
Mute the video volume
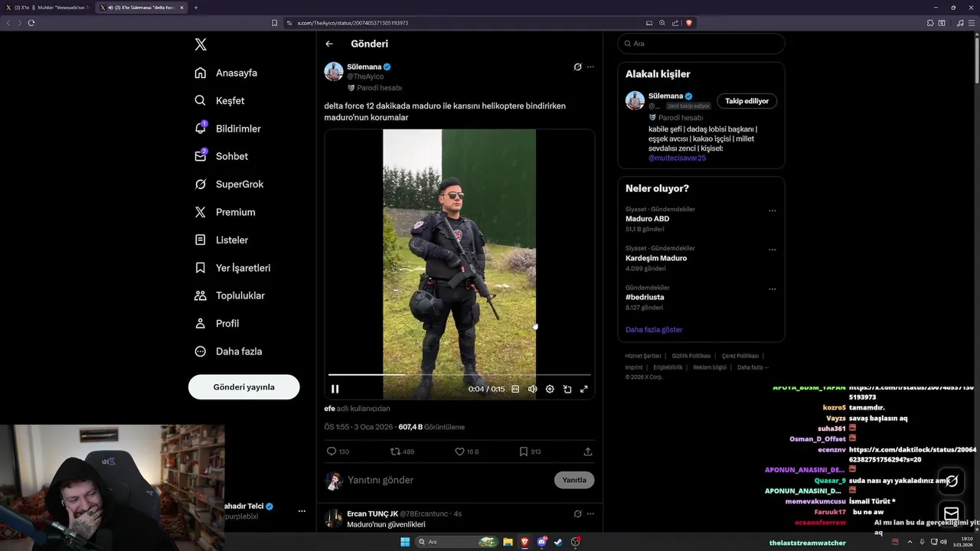pyautogui.click(x=532, y=389)
